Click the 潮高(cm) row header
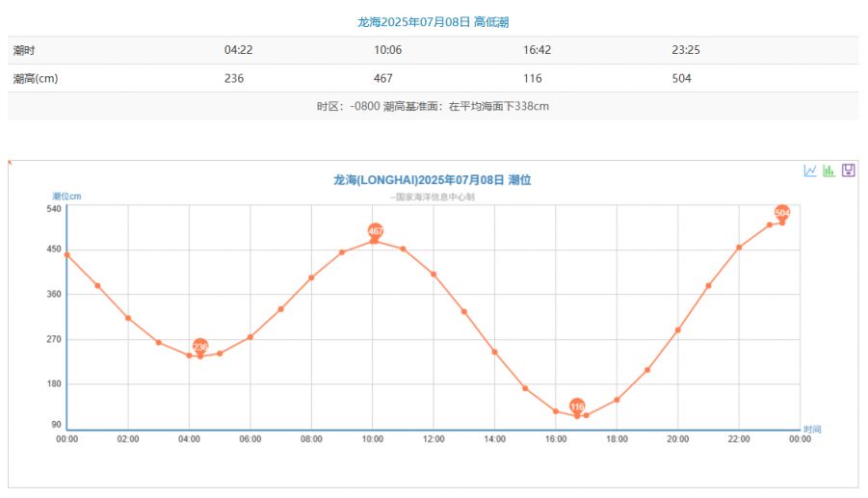Screen dimensions: 868x498 tap(36, 78)
